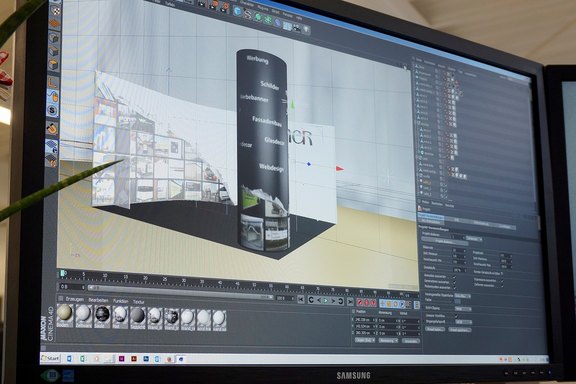Toggle Snap with the circled S icon
The height and width of the screenshot is (384, 576).
pyautogui.click(x=53, y=110)
